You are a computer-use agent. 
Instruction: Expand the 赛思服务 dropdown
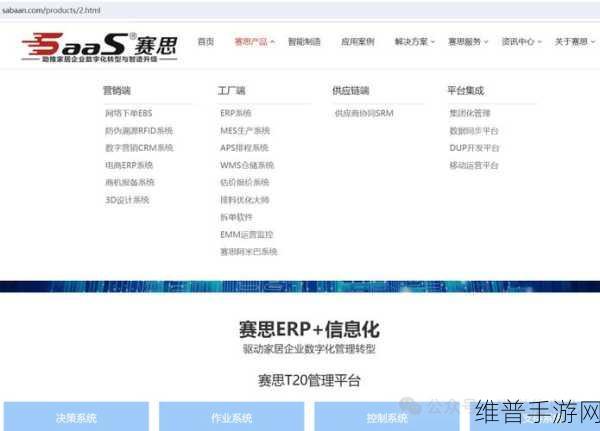click(468, 41)
